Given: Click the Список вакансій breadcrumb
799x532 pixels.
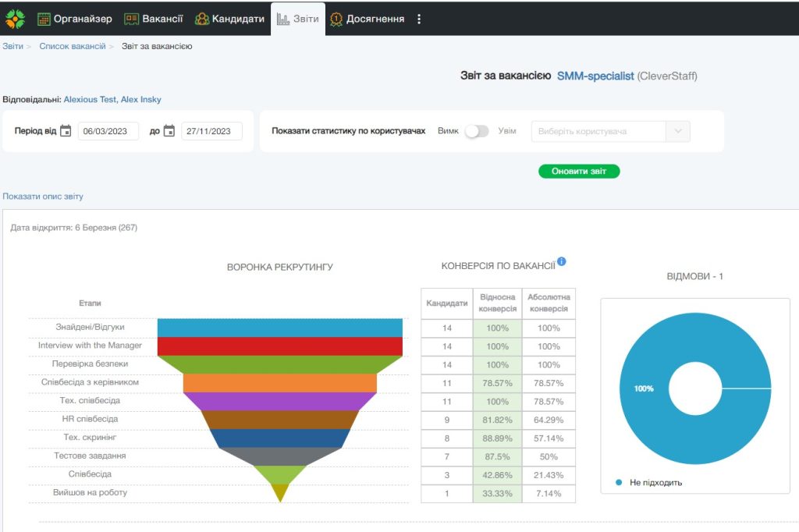Looking at the screenshot, I should (x=73, y=46).
